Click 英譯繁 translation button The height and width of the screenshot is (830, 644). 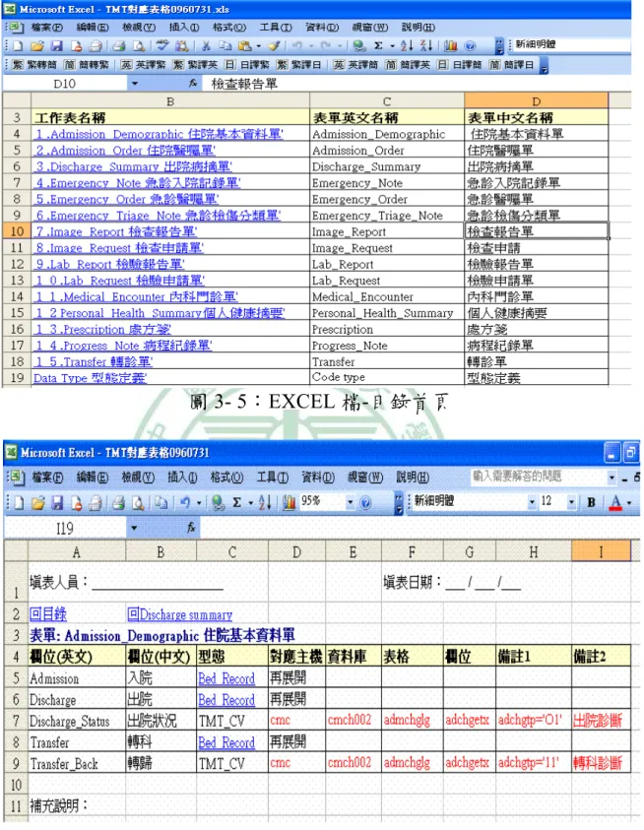(x=143, y=65)
